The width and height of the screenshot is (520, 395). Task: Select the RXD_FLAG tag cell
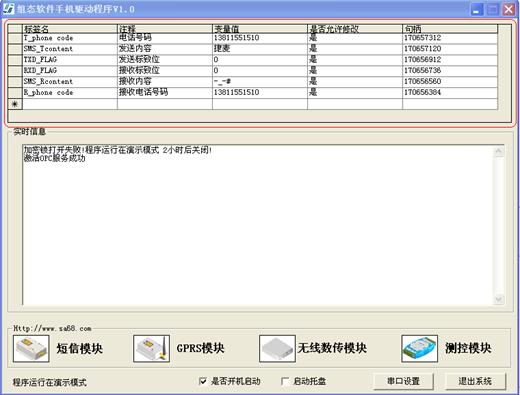click(x=70, y=71)
